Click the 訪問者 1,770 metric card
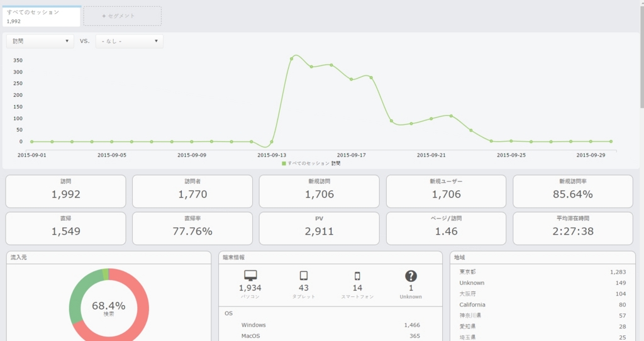The height and width of the screenshot is (341, 644). [x=192, y=191]
